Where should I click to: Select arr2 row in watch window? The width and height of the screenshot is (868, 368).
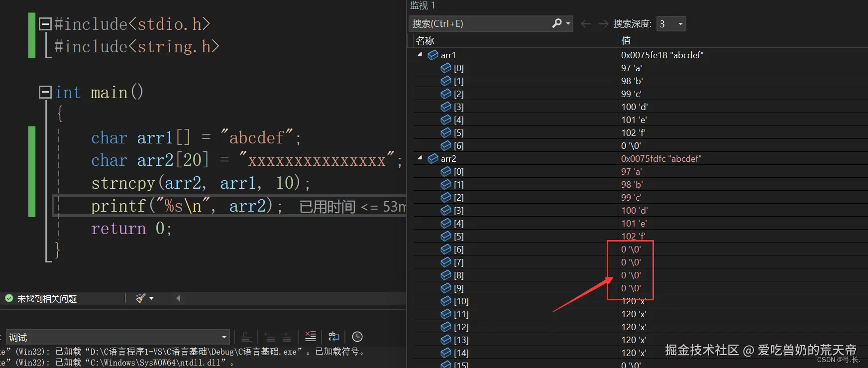641,158
